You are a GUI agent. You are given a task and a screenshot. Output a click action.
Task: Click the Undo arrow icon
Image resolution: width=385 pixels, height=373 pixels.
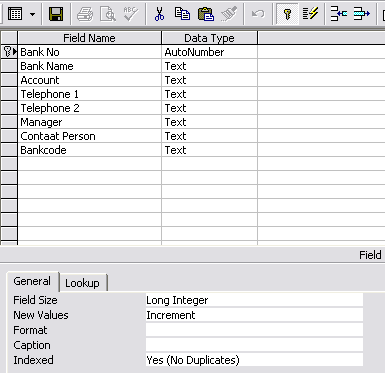258,14
